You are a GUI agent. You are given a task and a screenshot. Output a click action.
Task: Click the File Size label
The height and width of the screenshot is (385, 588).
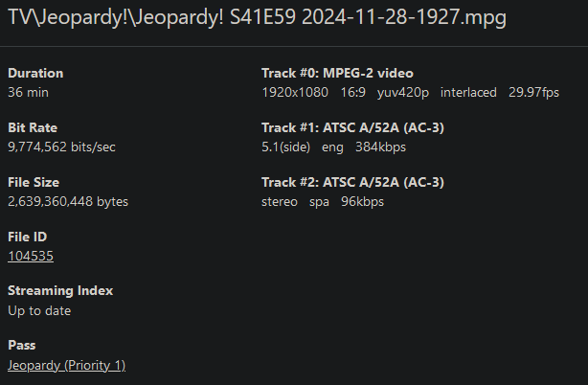(34, 182)
